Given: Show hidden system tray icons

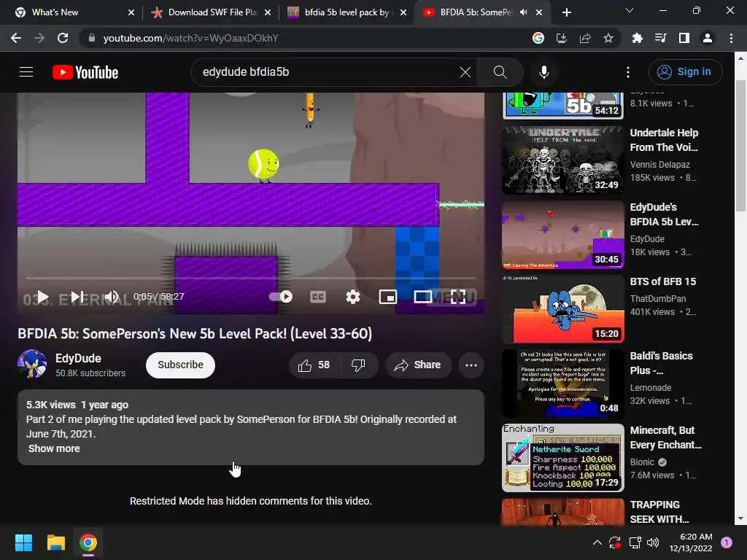Looking at the screenshot, I should [x=597, y=542].
